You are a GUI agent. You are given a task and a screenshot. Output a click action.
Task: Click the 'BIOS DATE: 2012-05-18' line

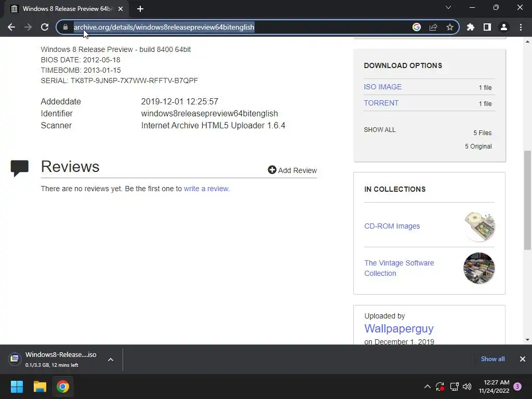click(x=81, y=60)
